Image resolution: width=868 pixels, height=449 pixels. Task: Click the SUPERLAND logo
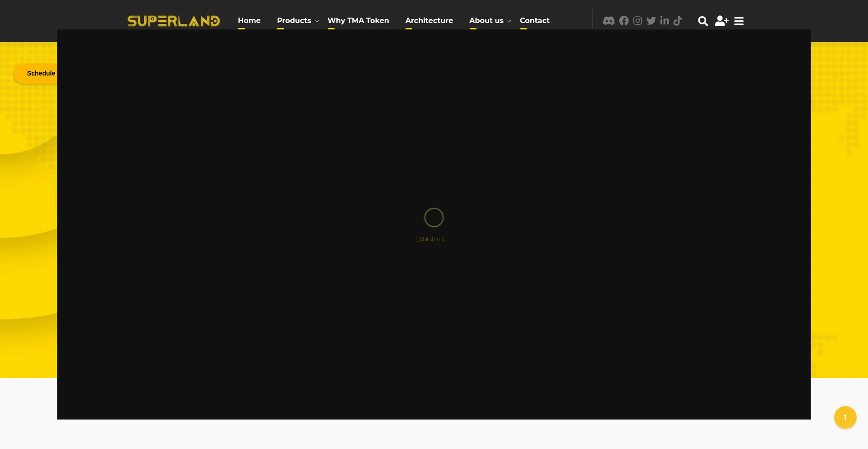point(174,21)
